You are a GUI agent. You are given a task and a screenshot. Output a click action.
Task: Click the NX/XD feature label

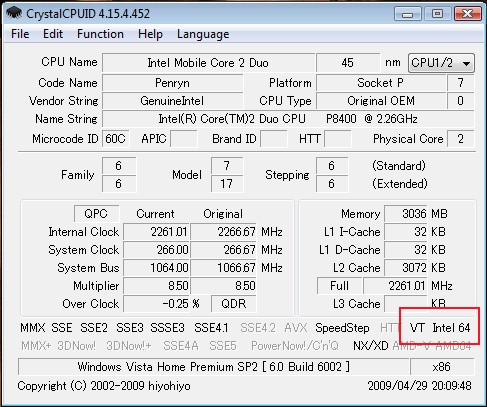(371, 346)
